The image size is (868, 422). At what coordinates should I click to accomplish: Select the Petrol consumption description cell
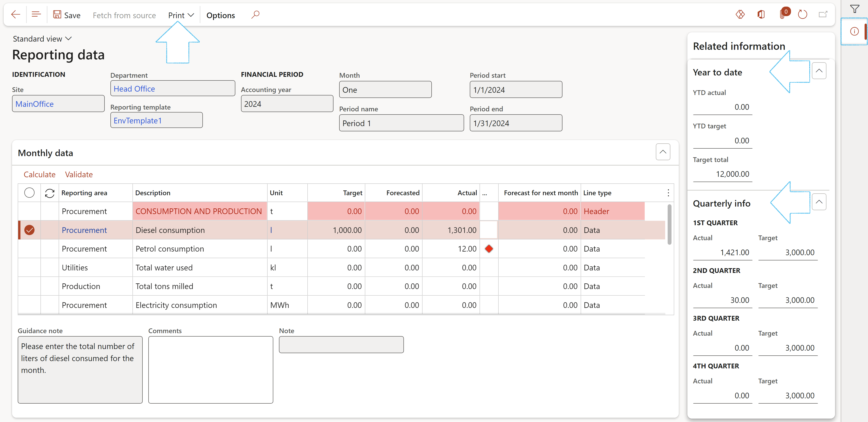(199, 249)
